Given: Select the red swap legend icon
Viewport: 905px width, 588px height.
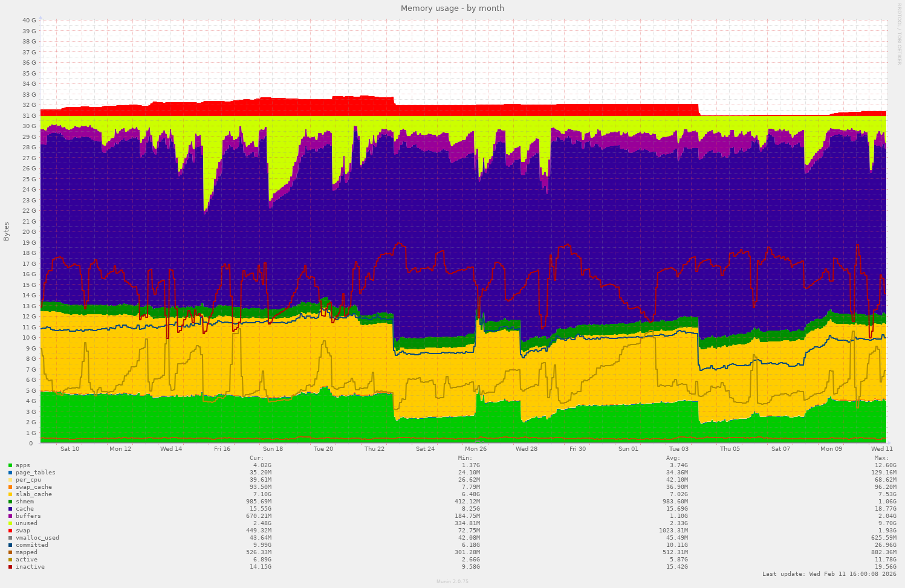Looking at the screenshot, I should (10, 530).
